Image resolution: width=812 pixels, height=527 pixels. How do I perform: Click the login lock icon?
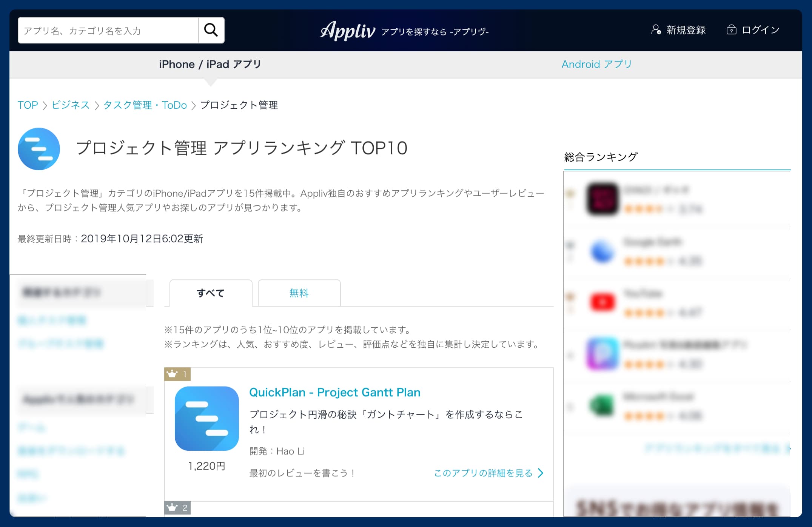click(731, 30)
